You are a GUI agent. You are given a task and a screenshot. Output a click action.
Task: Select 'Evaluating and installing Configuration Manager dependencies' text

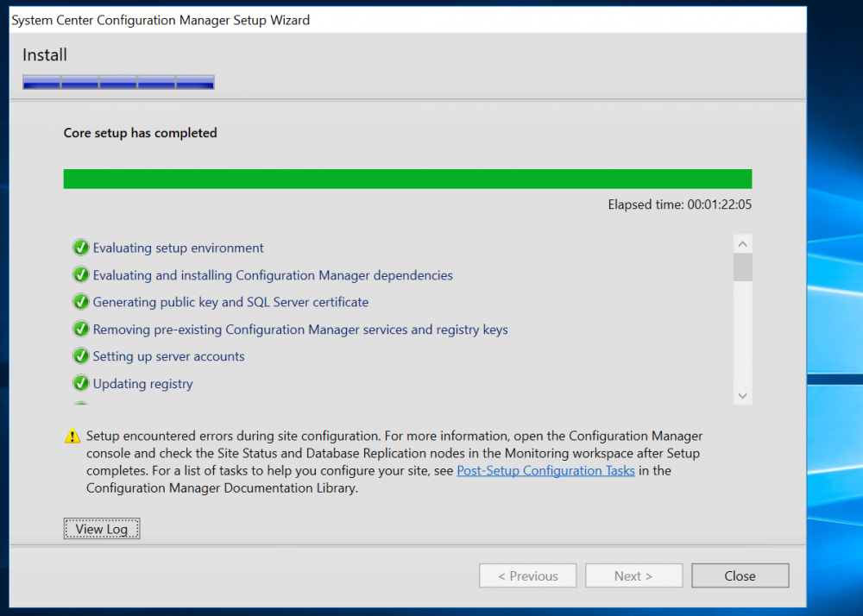coord(273,275)
